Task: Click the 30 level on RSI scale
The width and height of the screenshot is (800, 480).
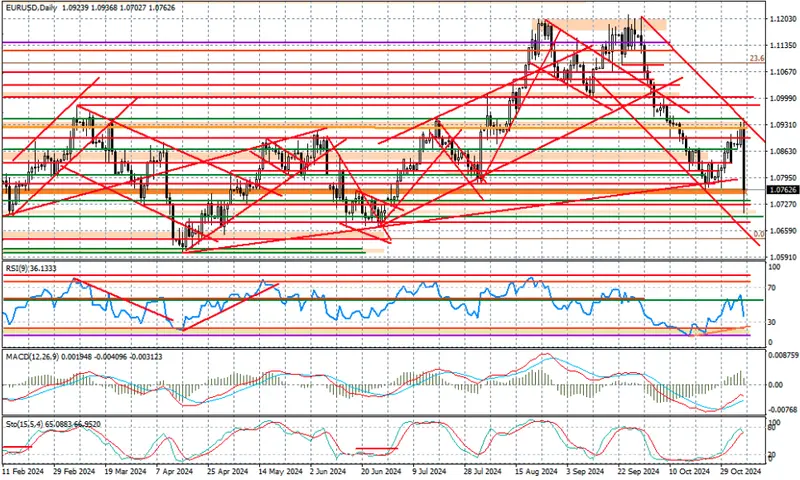Action: (773, 322)
